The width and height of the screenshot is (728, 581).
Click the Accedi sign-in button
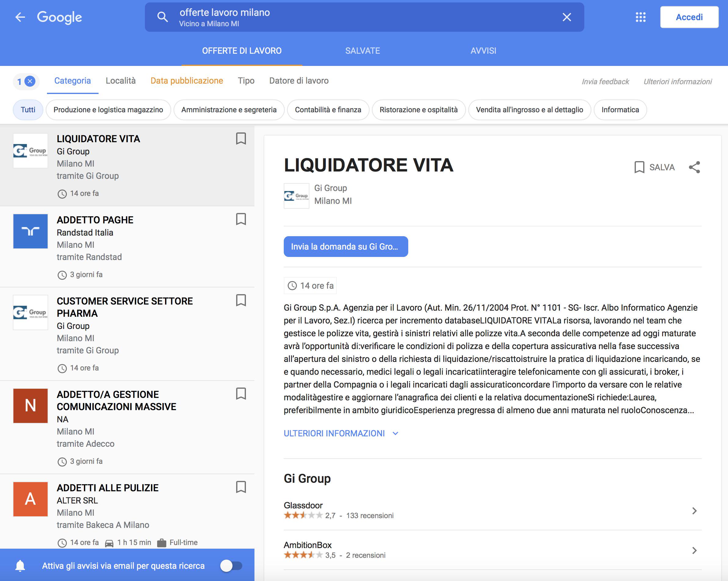(689, 17)
